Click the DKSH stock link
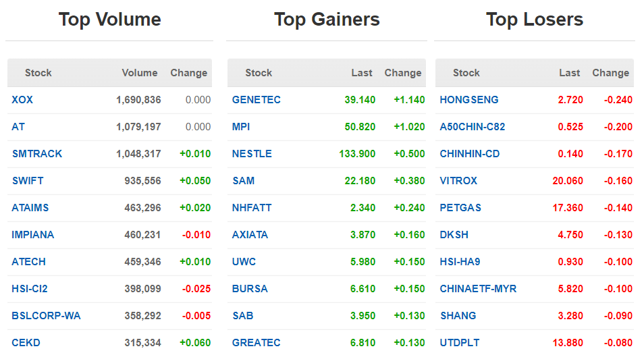644x355 pixels. (454, 235)
